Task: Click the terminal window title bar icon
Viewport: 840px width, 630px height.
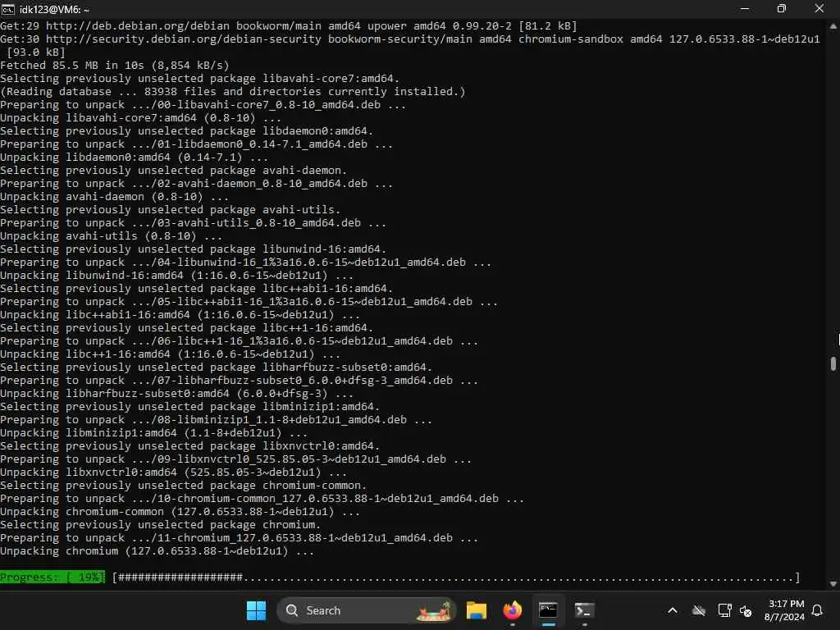Action: [8, 9]
